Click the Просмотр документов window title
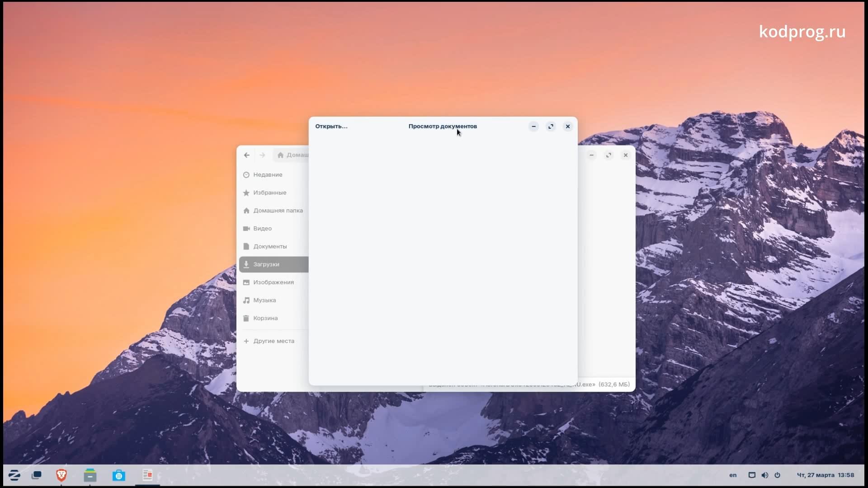Viewport: 868px width, 488px height. (443, 127)
